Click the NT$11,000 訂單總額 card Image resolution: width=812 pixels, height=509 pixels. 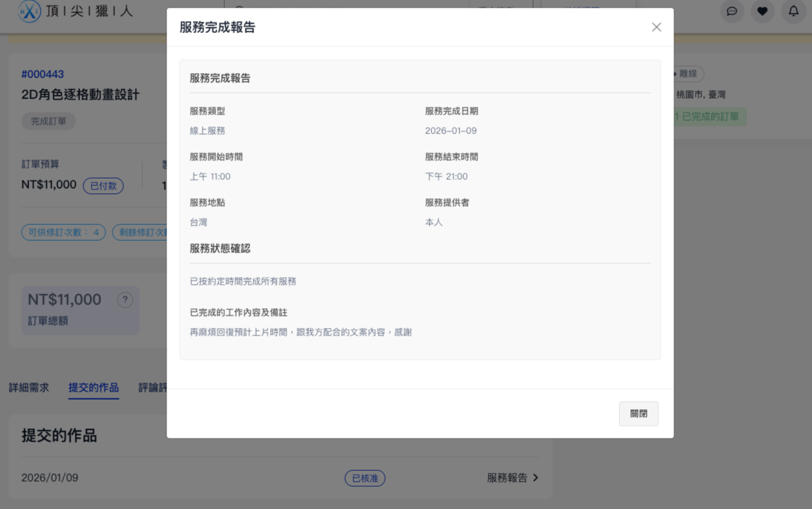(70, 309)
